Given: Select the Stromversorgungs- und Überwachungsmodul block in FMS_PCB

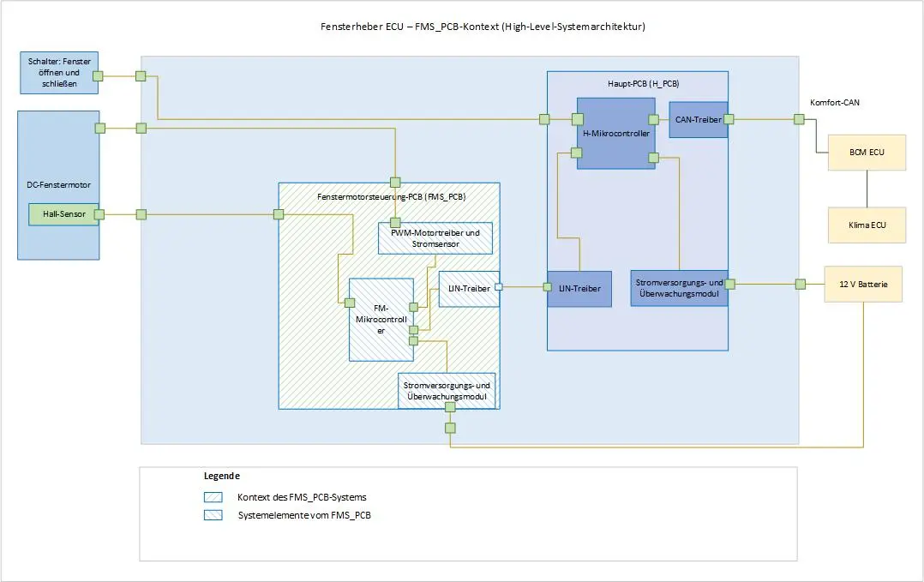Looking at the screenshot, I should pos(447,391).
